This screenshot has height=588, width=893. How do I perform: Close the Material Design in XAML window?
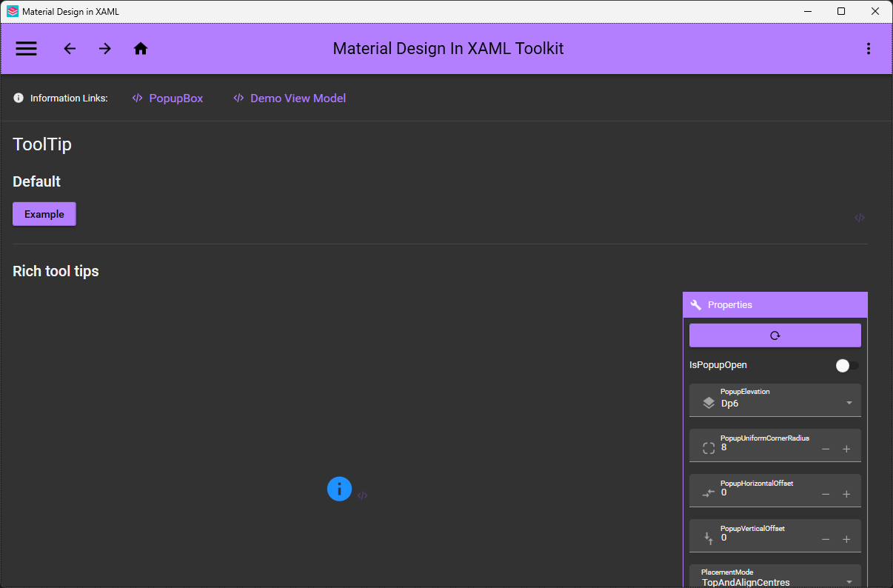click(x=875, y=11)
